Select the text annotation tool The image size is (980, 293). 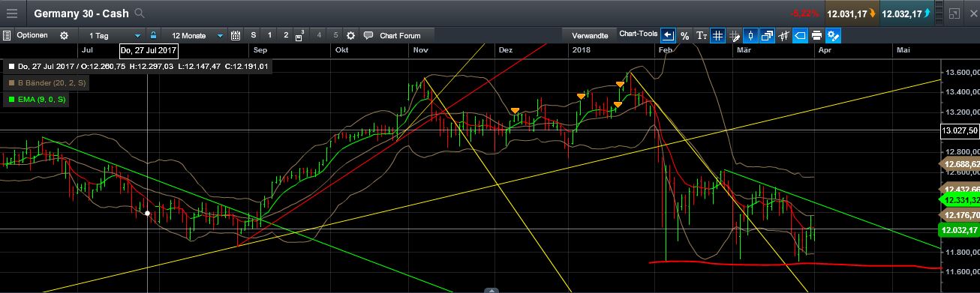702,35
